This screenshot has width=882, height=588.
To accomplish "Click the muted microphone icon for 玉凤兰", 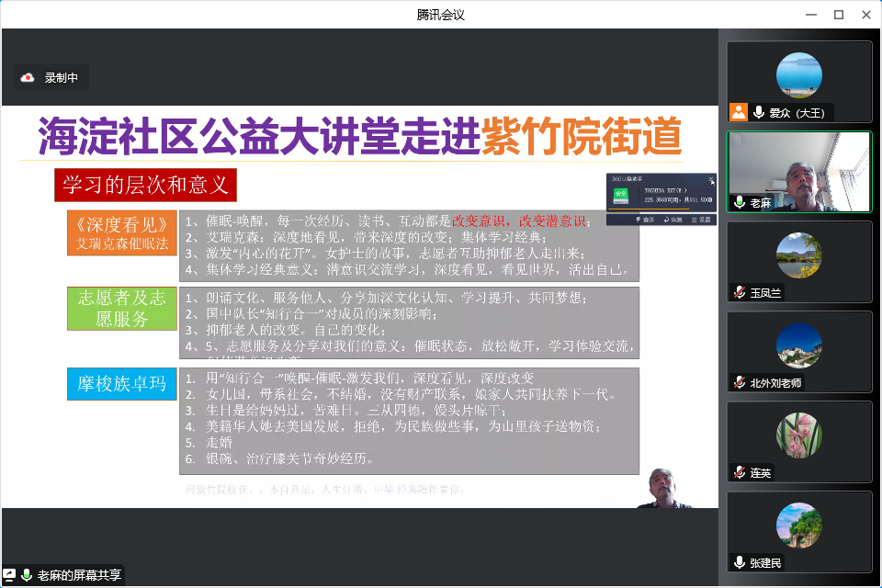I will point(739,292).
